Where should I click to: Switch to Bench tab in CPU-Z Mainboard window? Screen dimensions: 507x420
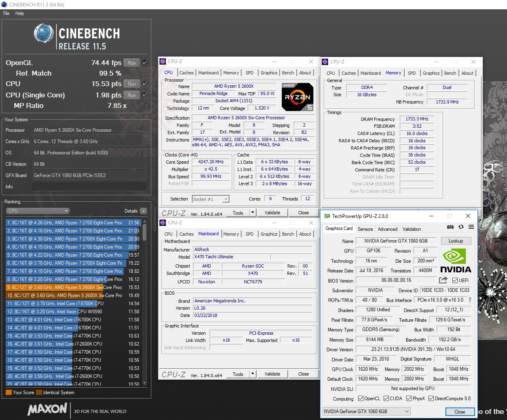(288, 234)
